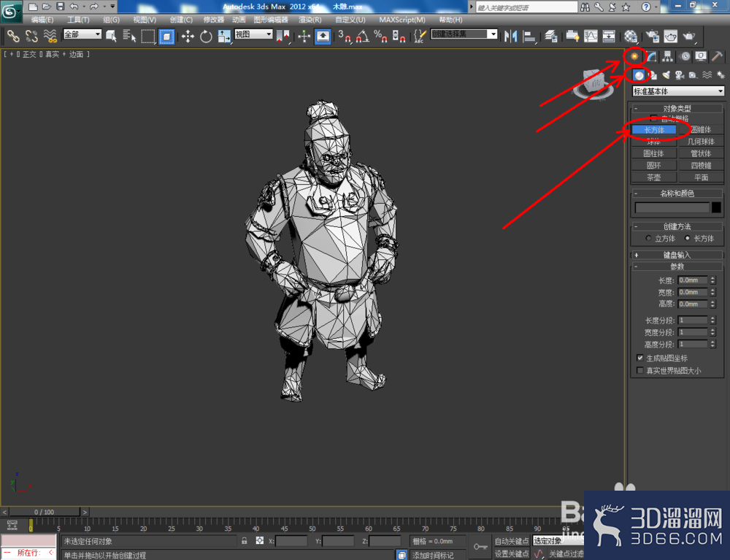Switch to the Motion command panel tab
This screenshot has height=560, width=730.
(685, 56)
